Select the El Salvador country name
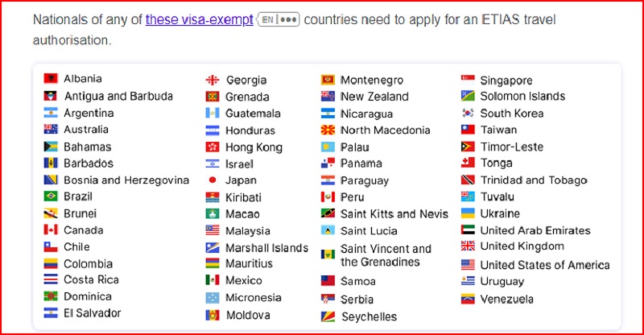The image size is (644, 335). click(93, 313)
